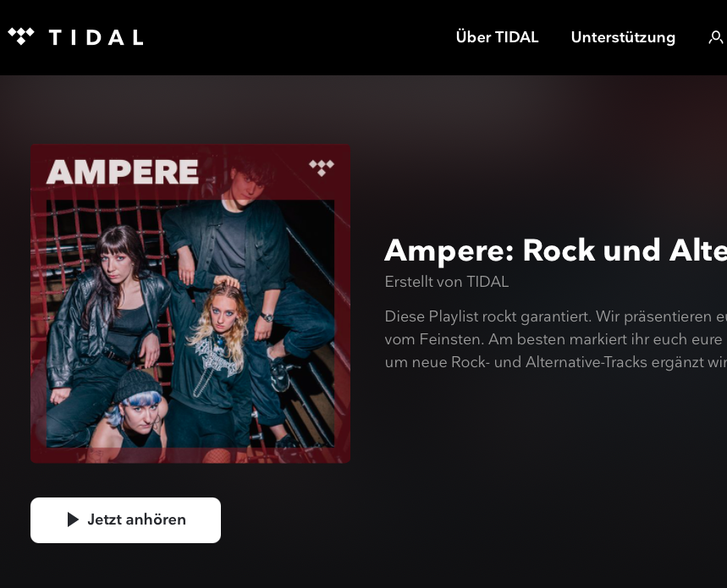Open the TIDAL wordmark home link
Screen dimensions: 727x588
(96, 37)
